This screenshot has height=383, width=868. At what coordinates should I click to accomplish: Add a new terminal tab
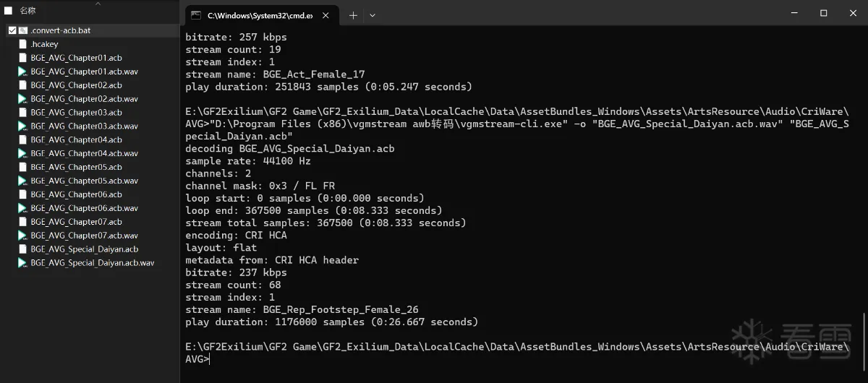(x=353, y=14)
